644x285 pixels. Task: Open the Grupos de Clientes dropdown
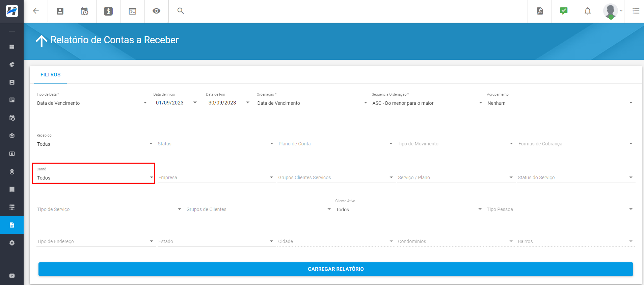(x=260, y=209)
